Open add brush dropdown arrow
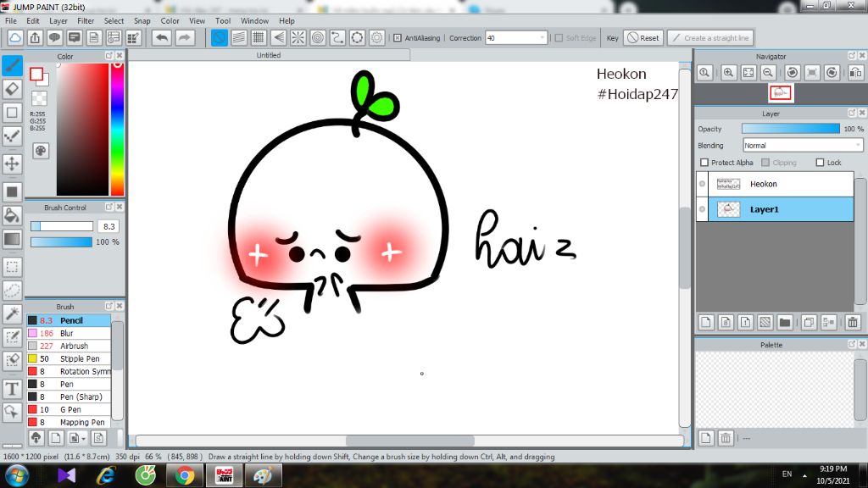The height and width of the screenshot is (488, 868). [x=83, y=438]
